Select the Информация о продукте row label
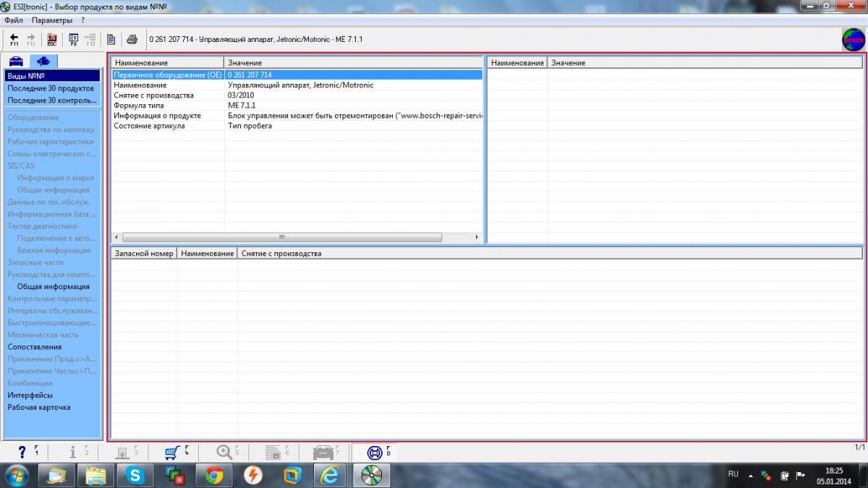This screenshot has height=488, width=868. pos(157,116)
